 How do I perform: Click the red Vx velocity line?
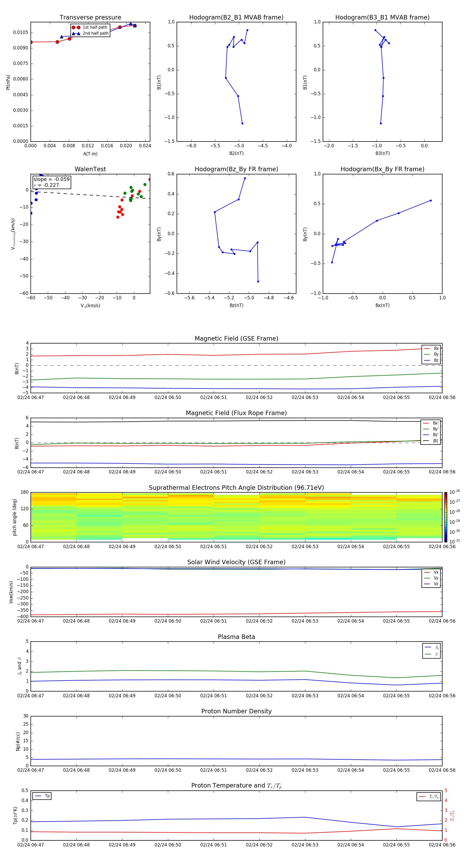click(236, 614)
